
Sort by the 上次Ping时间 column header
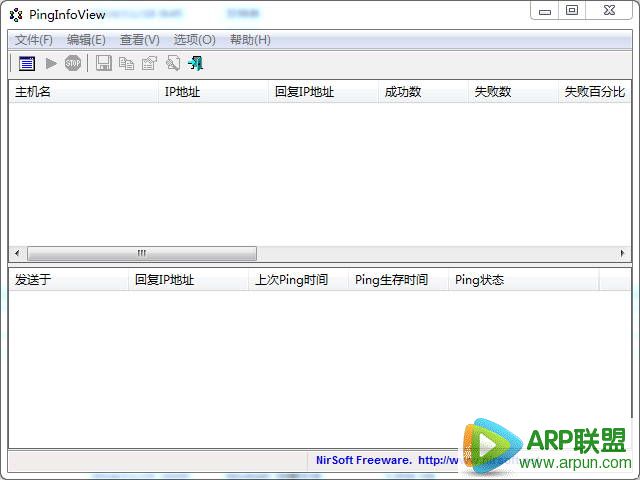tap(298, 280)
